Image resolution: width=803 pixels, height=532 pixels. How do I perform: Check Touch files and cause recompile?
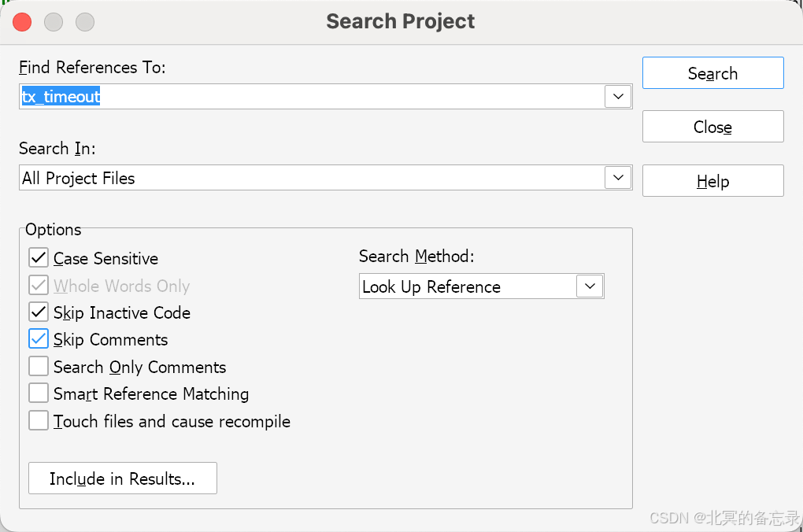point(39,421)
